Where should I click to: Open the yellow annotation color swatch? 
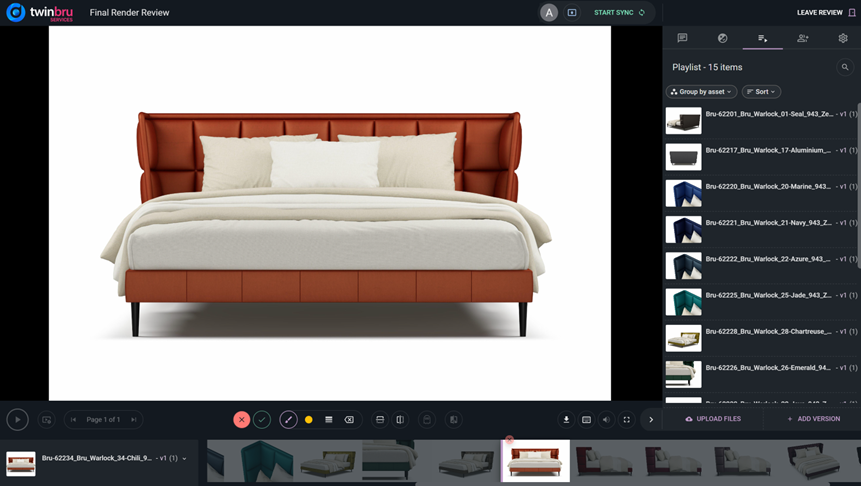coord(309,420)
